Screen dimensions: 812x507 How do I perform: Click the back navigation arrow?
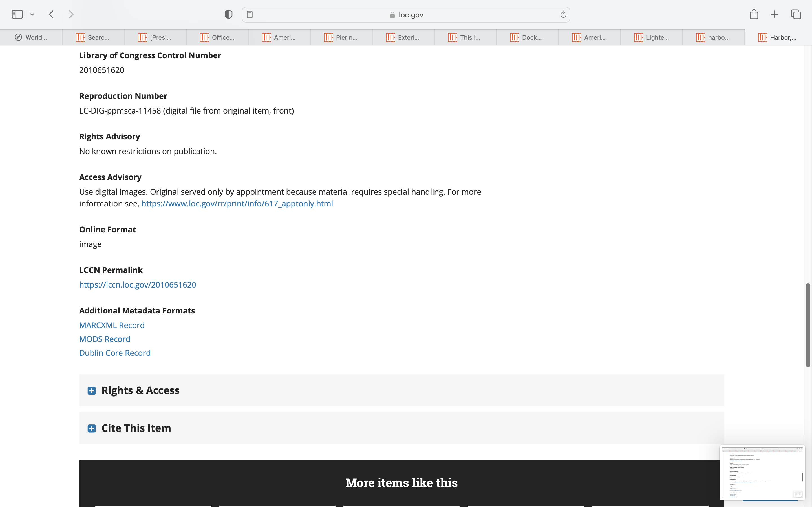51,14
